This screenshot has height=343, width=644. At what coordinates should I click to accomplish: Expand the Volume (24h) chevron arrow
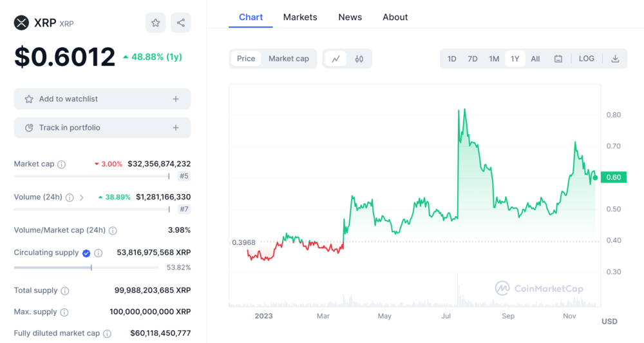click(x=82, y=197)
